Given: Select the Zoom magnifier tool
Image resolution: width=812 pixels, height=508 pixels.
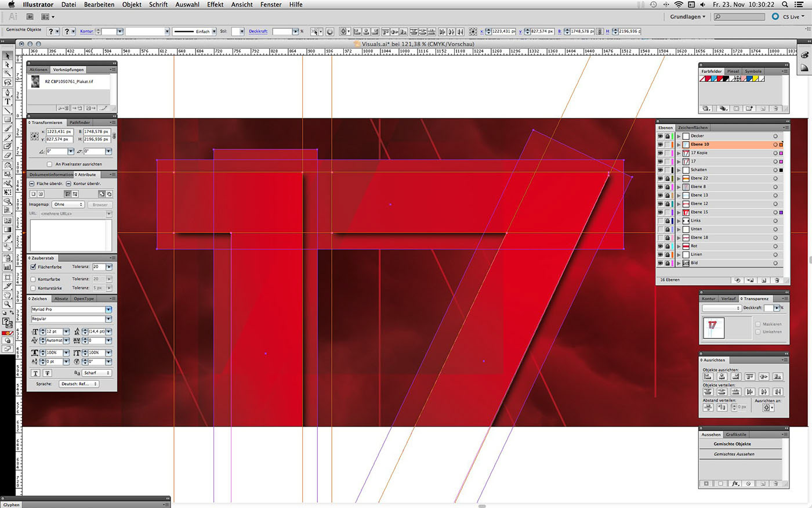Looking at the screenshot, I should pyautogui.click(x=8, y=304).
